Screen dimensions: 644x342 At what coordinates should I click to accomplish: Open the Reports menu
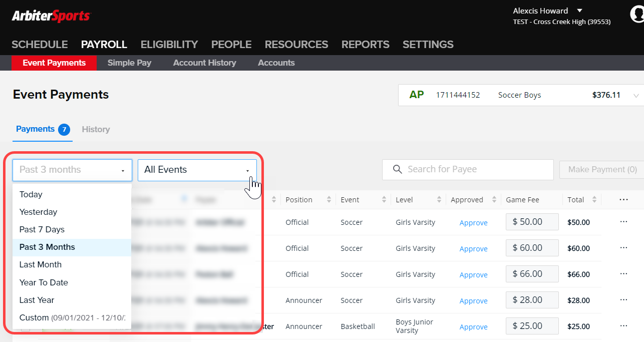[x=365, y=44]
